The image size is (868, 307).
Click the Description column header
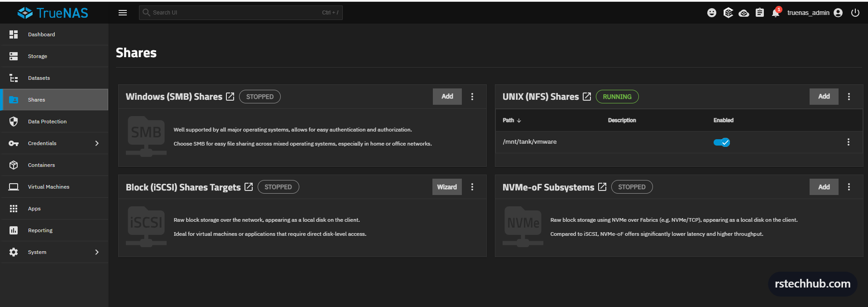(622, 120)
